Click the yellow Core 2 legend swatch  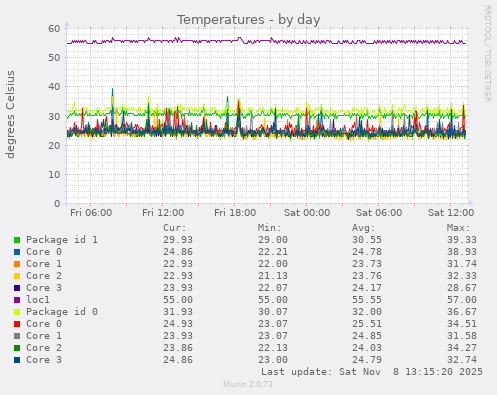17,276
